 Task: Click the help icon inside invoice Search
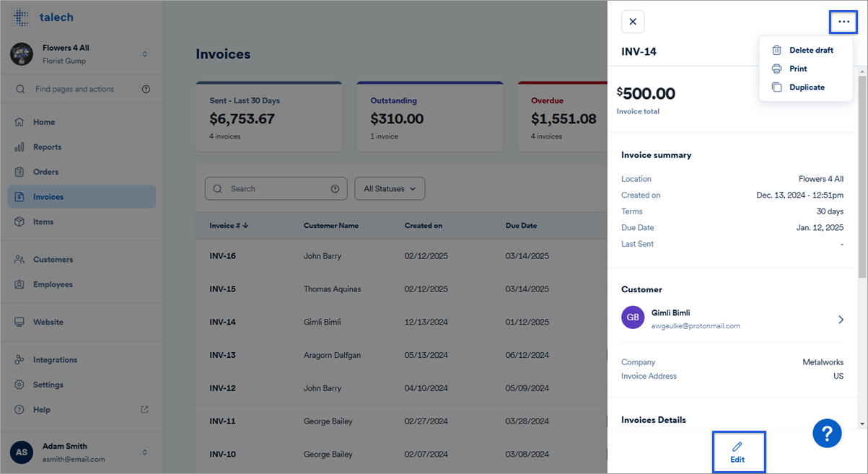point(335,189)
